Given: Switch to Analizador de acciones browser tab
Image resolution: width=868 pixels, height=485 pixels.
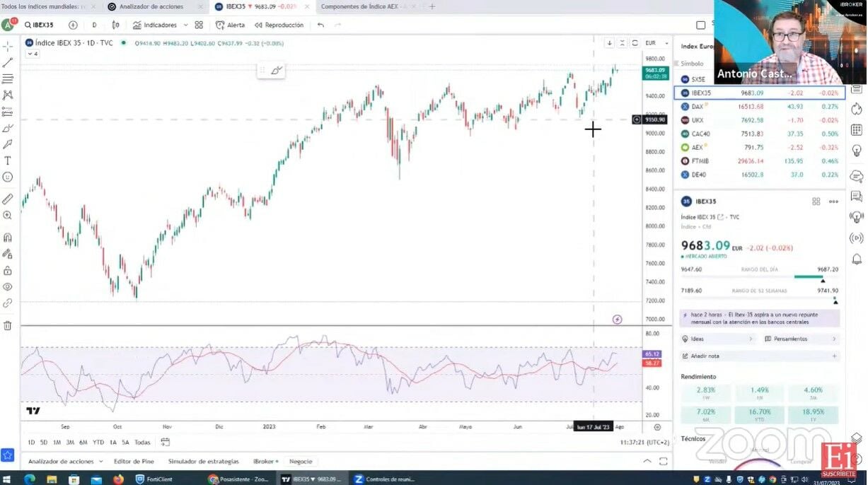Looking at the screenshot, I should click(x=151, y=6).
